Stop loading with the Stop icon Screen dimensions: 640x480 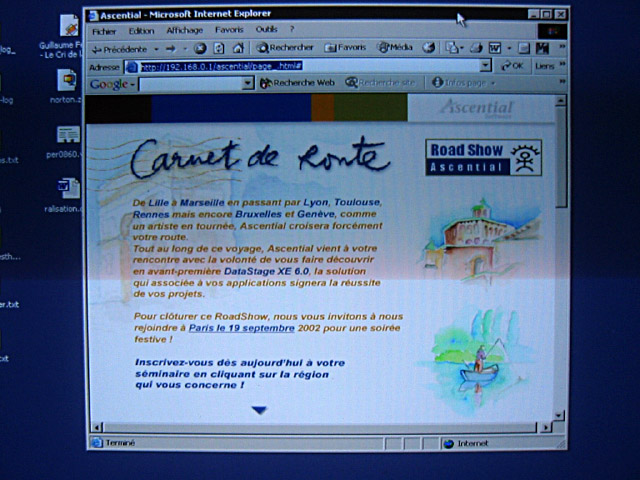coord(200,49)
